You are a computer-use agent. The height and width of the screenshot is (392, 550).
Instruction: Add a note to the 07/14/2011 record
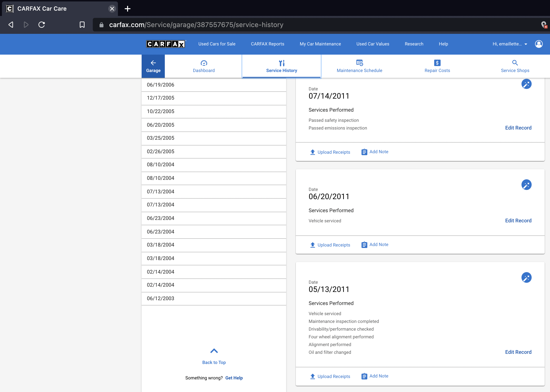click(x=375, y=152)
